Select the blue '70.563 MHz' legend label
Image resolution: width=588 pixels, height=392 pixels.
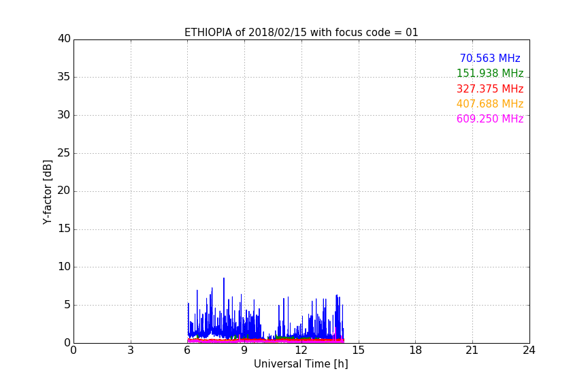click(x=490, y=58)
